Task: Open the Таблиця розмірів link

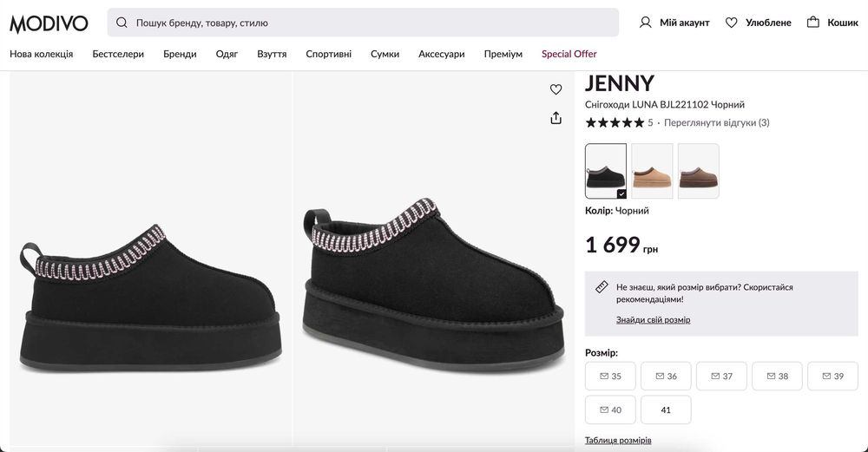Action: click(x=618, y=441)
